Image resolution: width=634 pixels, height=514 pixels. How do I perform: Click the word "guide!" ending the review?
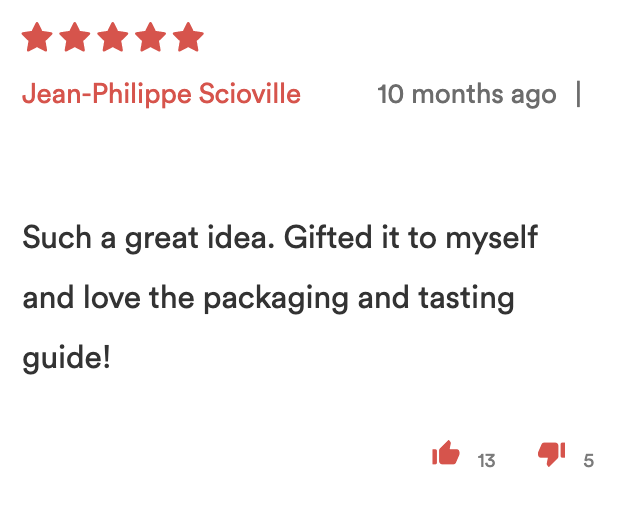coord(66,358)
